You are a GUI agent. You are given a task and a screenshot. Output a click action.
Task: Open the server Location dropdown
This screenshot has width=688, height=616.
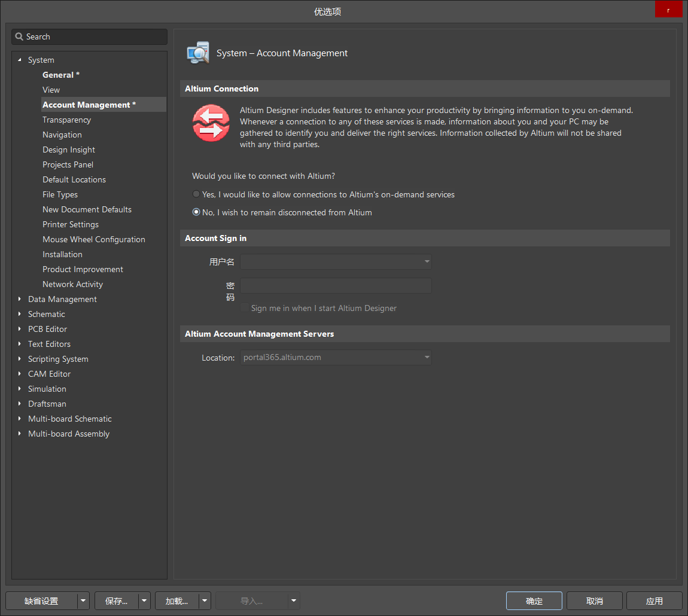pos(427,357)
